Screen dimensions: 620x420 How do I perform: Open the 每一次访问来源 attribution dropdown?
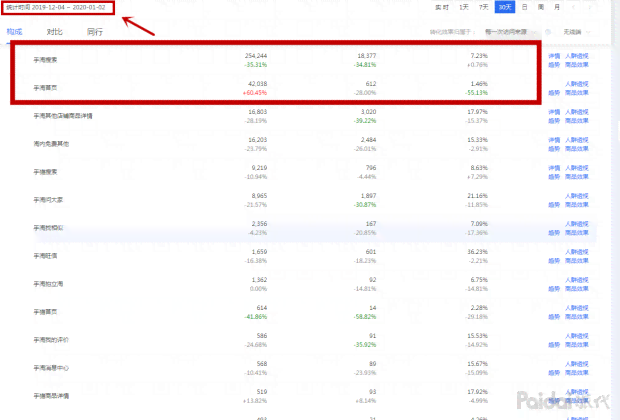tap(510, 32)
